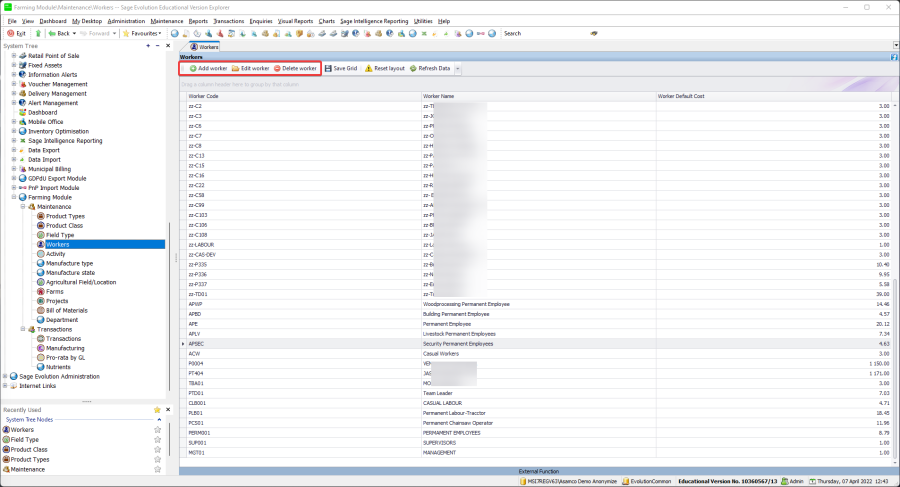Click the binoculars search icon
This screenshot has width=900, height=487.
click(x=594, y=33)
